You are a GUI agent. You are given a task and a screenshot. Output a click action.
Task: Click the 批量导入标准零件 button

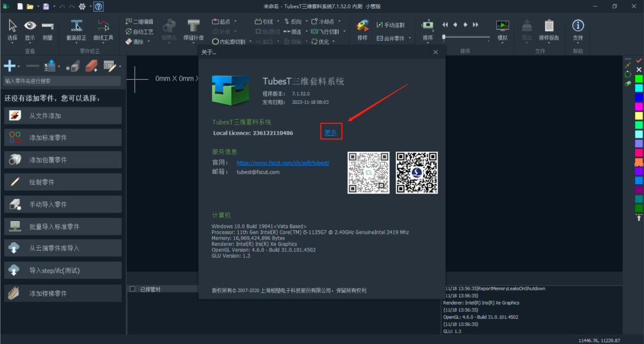[63, 227]
